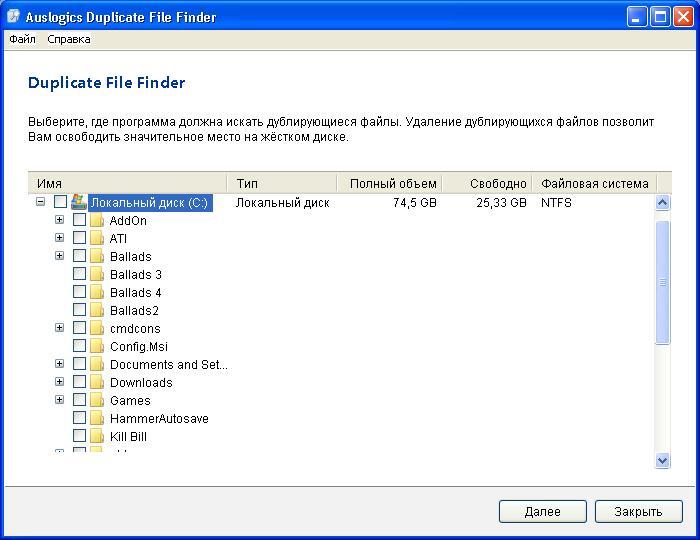Click the Config.Msi folder icon
The width and height of the screenshot is (700, 540).
tap(97, 346)
